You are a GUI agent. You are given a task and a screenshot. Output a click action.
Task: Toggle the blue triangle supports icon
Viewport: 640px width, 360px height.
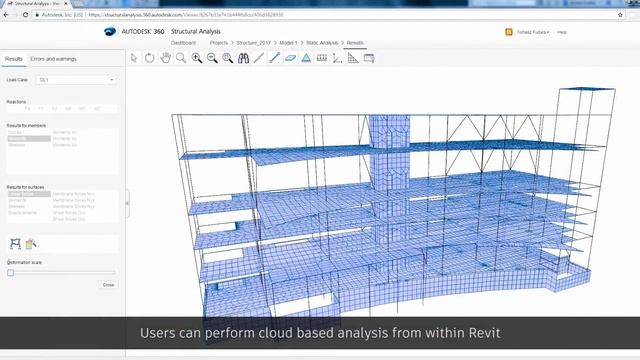pyautogui.click(x=306, y=58)
